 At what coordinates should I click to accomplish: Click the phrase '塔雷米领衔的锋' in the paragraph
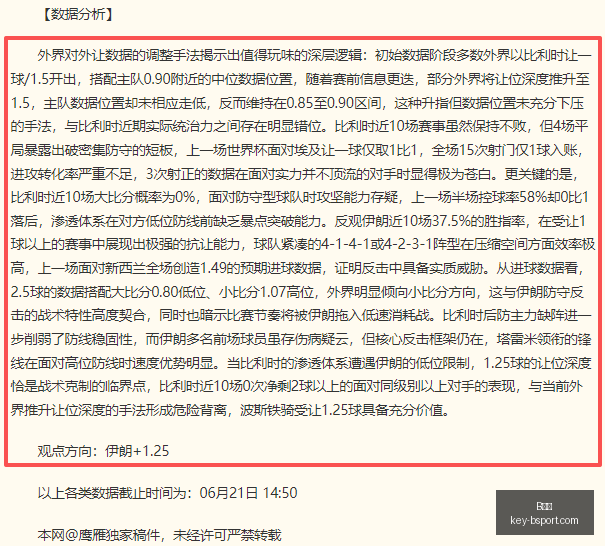tap(544, 339)
